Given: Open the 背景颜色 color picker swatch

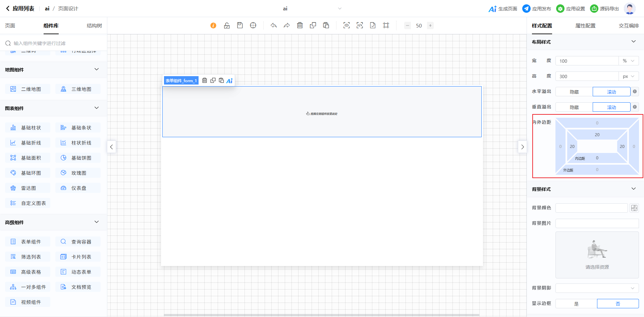Looking at the screenshot, I should (634, 208).
